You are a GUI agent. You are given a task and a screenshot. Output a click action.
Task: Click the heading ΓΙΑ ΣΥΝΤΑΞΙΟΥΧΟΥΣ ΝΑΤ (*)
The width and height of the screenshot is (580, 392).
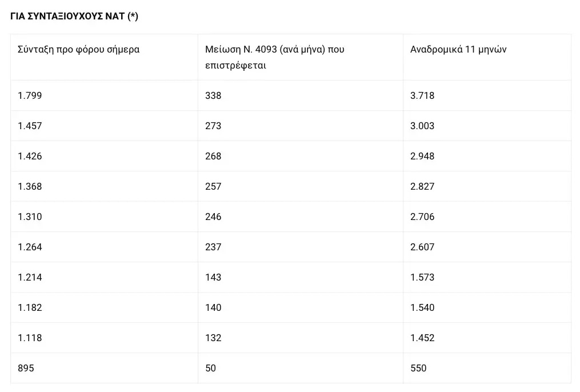click(74, 16)
